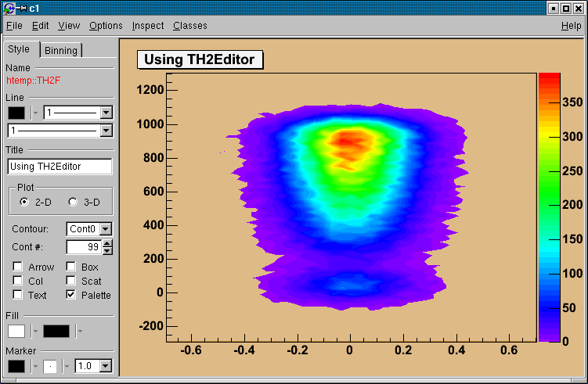The height and width of the screenshot is (384, 588).
Task: Open the line width dropdown
Action: pyautogui.click(x=106, y=130)
